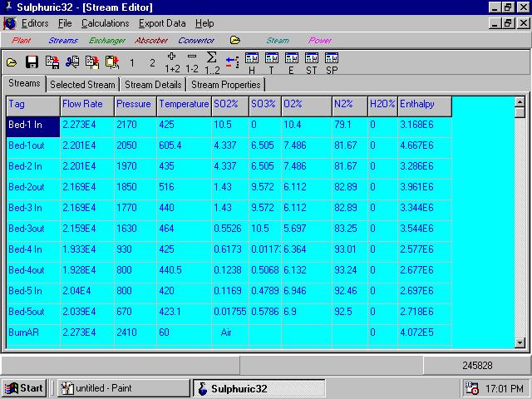Click the scroll down arrow of the table
This screenshot has width=532, height=399.
520,342
